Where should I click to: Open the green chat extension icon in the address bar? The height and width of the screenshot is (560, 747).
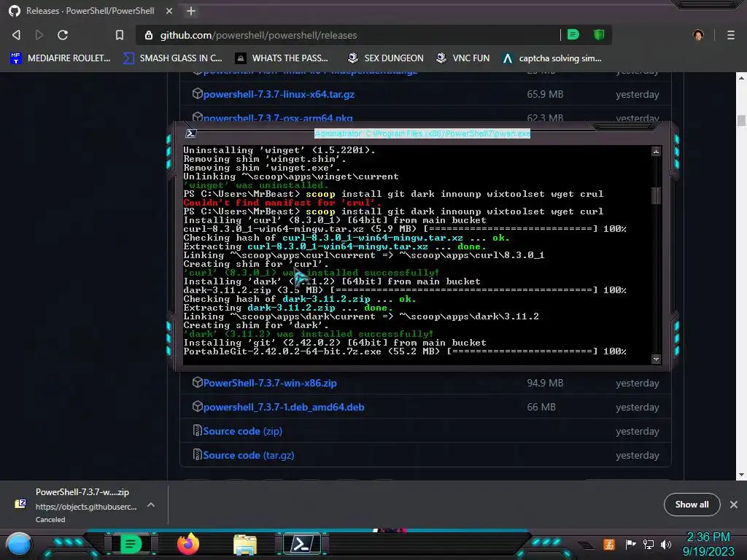pyautogui.click(x=573, y=34)
